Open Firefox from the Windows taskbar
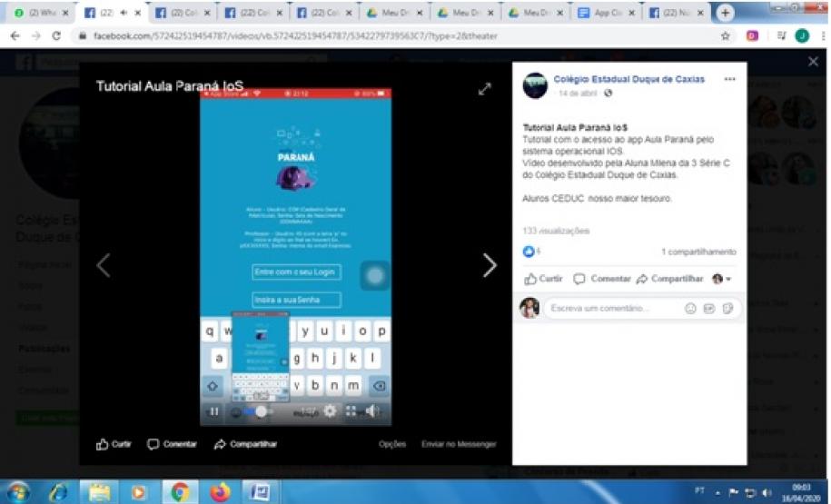Image resolution: width=831 pixels, height=504 pixels. click(221, 491)
